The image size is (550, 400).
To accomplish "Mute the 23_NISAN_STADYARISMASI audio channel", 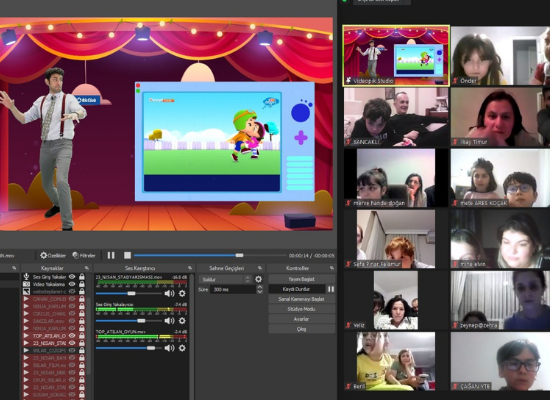I will tap(169, 293).
